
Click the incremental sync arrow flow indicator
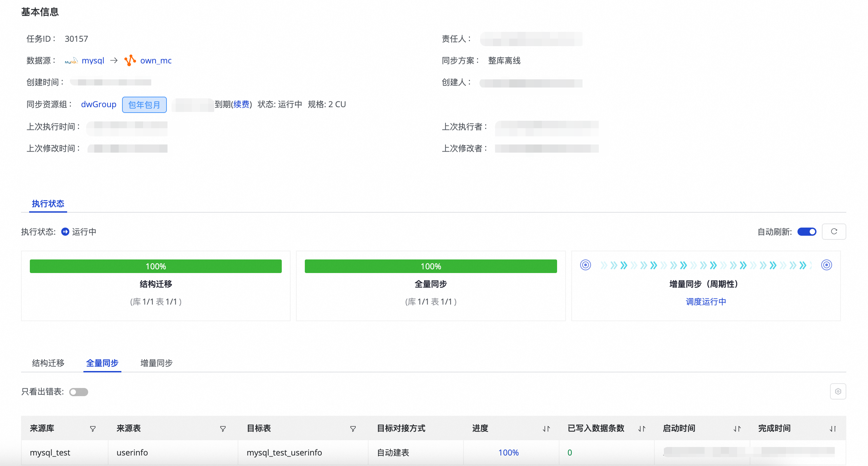click(706, 265)
